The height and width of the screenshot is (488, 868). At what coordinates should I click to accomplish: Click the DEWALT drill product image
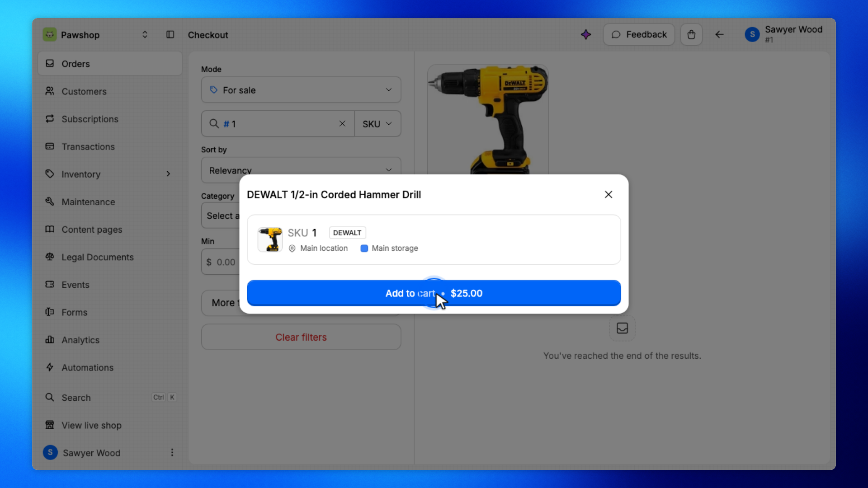(488, 119)
